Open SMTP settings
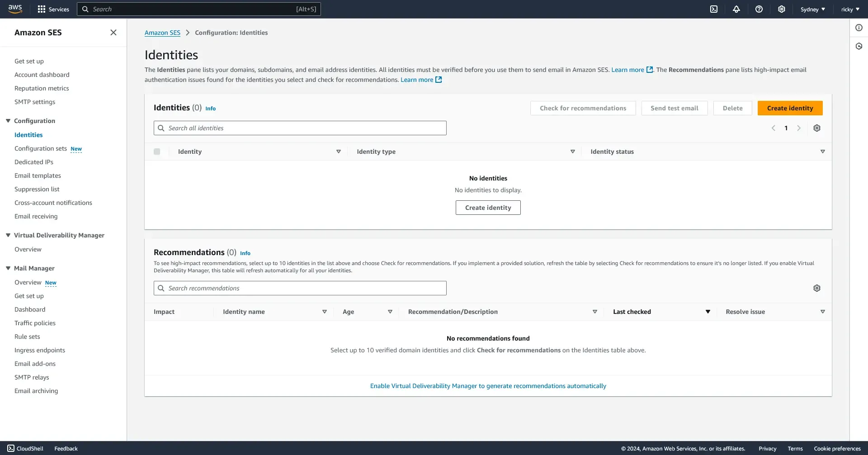Image resolution: width=868 pixels, height=455 pixels. (35, 102)
